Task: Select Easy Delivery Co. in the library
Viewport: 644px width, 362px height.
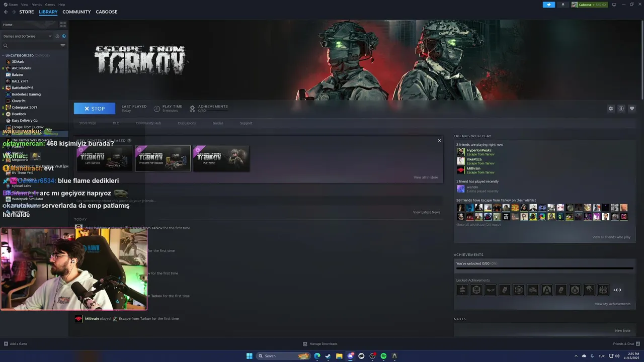Action: 25,120
